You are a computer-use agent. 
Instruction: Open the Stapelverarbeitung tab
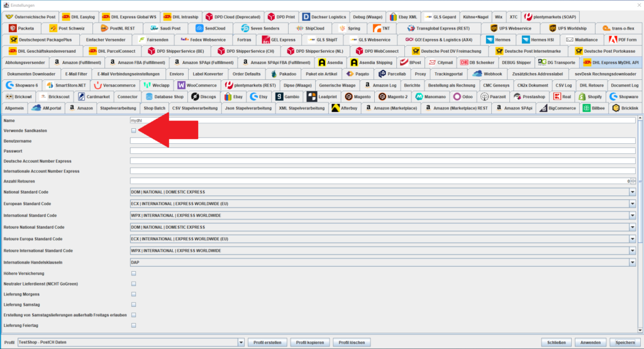118,108
